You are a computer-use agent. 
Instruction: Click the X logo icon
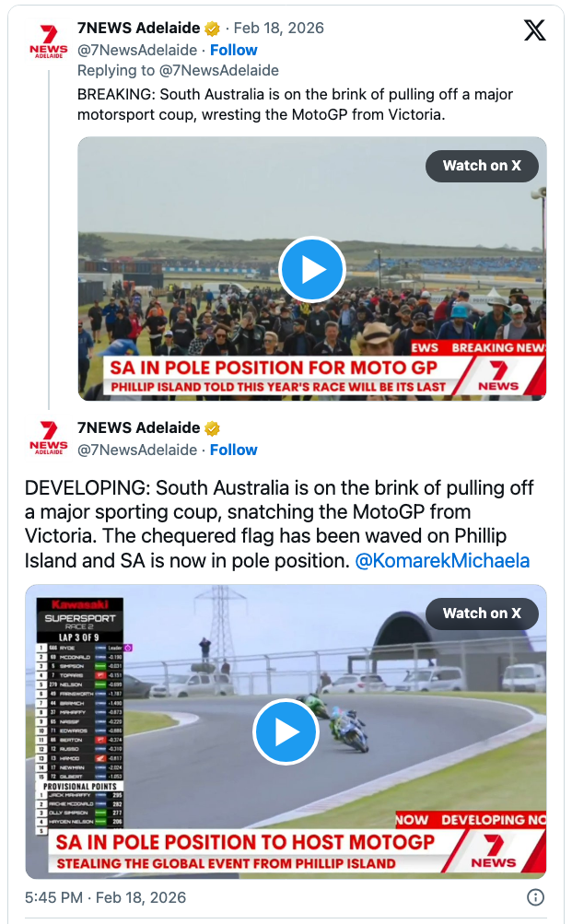534,30
